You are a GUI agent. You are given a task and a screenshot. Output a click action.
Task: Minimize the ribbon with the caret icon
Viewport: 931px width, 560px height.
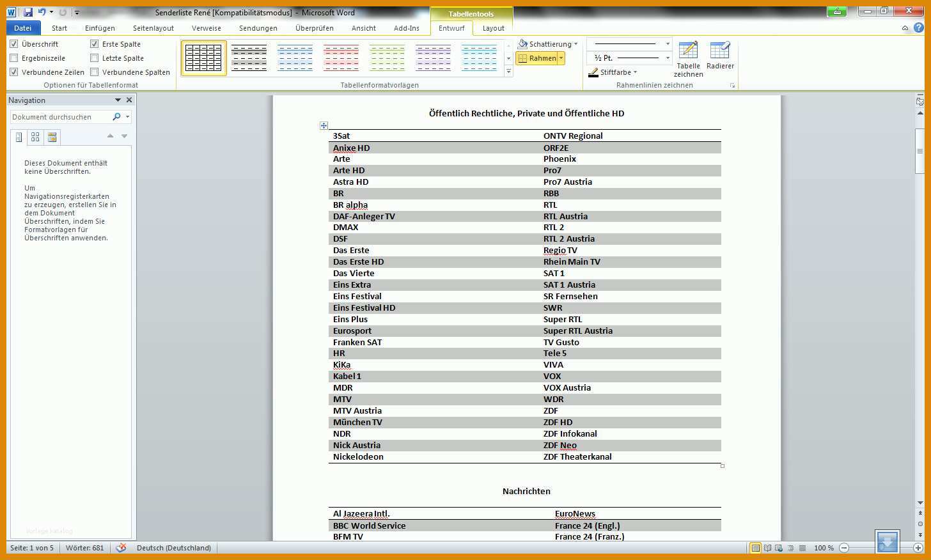pyautogui.click(x=905, y=28)
